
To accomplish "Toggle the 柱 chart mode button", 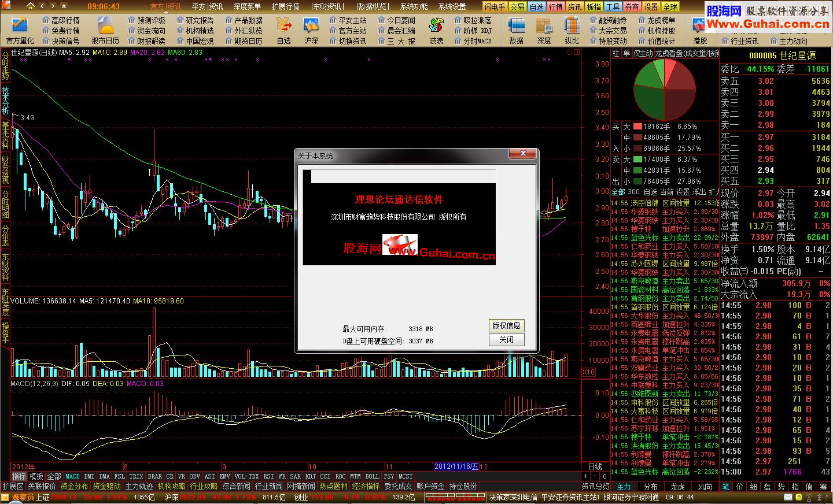I will (x=615, y=53).
